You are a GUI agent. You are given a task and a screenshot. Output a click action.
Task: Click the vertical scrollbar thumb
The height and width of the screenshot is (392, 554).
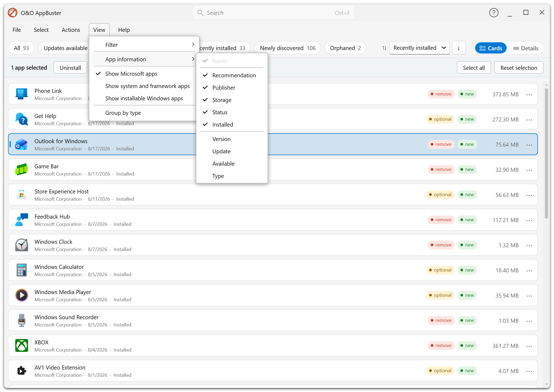(x=546, y=153)
